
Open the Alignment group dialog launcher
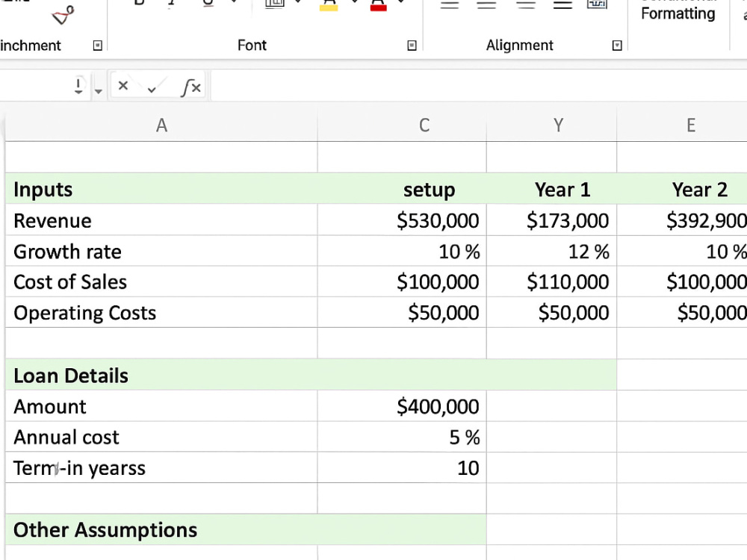617,46
